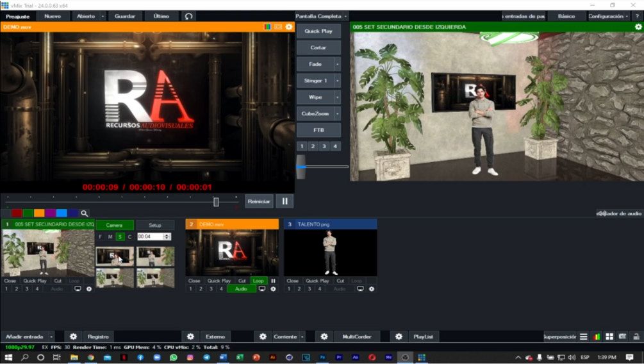Click the camera duration 00:04 field
The width and height of the screenshot is (644, 364).
[151, 236]
